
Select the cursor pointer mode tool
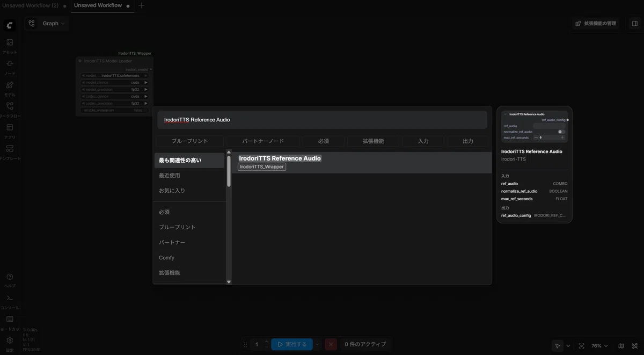(x=558, y=346)
